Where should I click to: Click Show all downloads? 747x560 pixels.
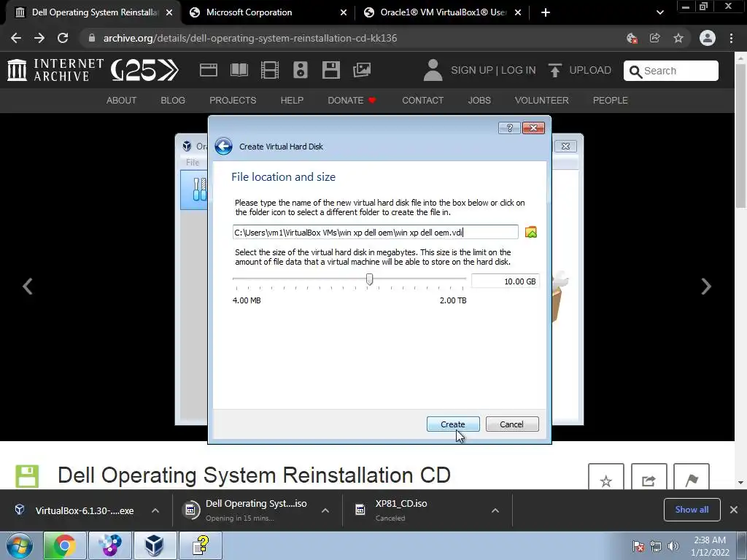[692, 510]
